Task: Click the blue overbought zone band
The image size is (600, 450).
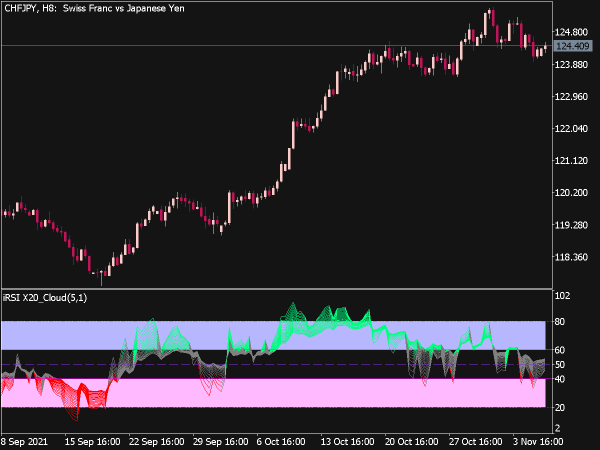Action: [x=273, y=336]
